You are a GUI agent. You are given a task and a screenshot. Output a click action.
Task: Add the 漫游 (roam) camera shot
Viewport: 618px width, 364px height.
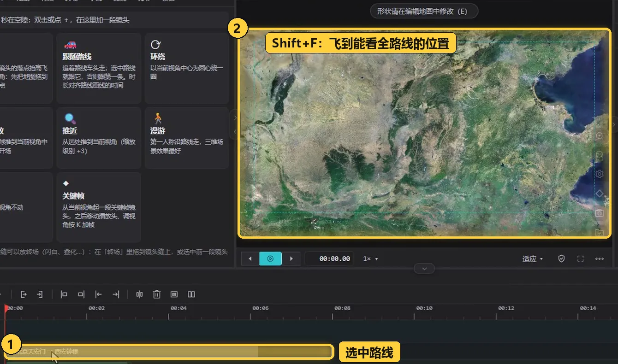tap(187, 138)
